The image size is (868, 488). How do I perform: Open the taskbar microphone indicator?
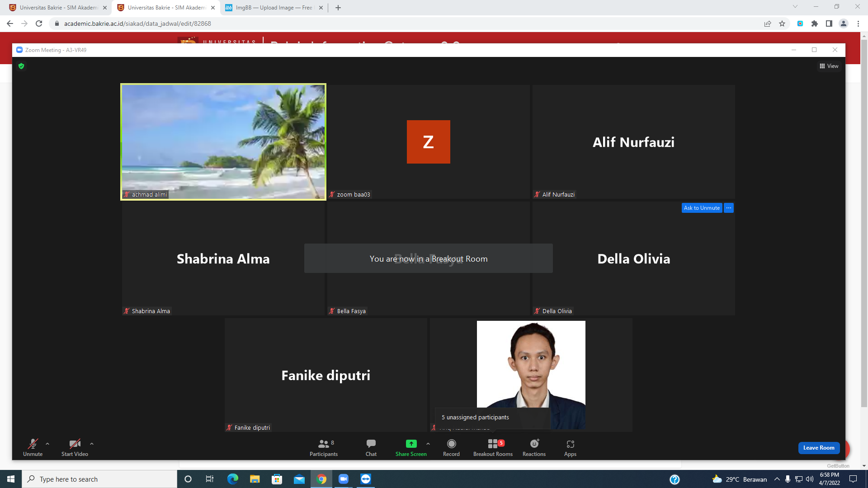pyautogui.click(x=788, y=479)
